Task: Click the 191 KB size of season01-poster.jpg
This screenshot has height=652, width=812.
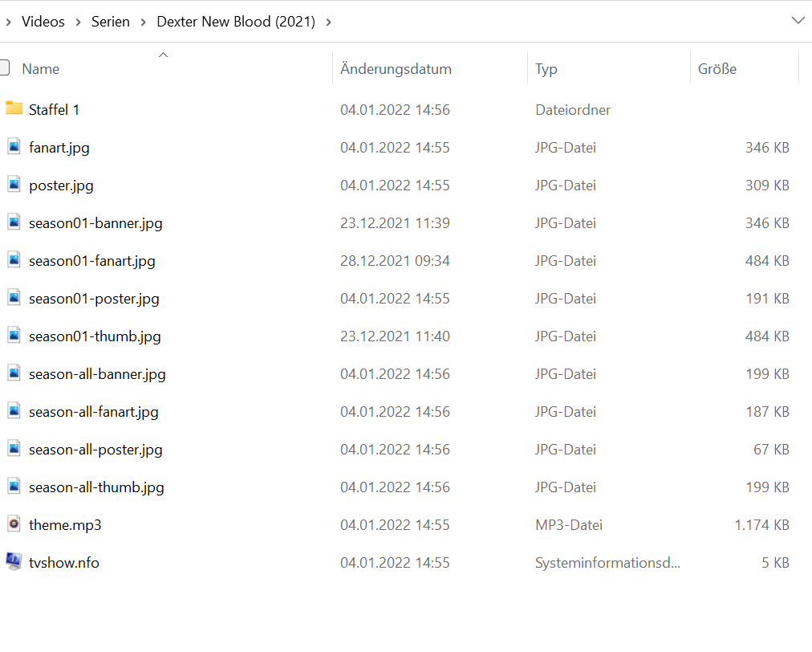Action: coord(767,299)
